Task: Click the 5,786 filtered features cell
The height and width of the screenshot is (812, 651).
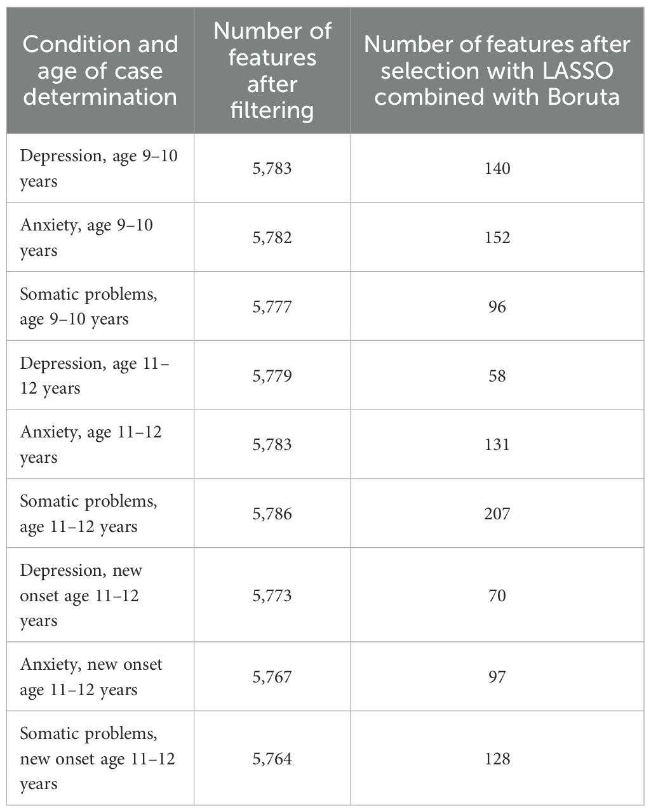Action: 272,514
